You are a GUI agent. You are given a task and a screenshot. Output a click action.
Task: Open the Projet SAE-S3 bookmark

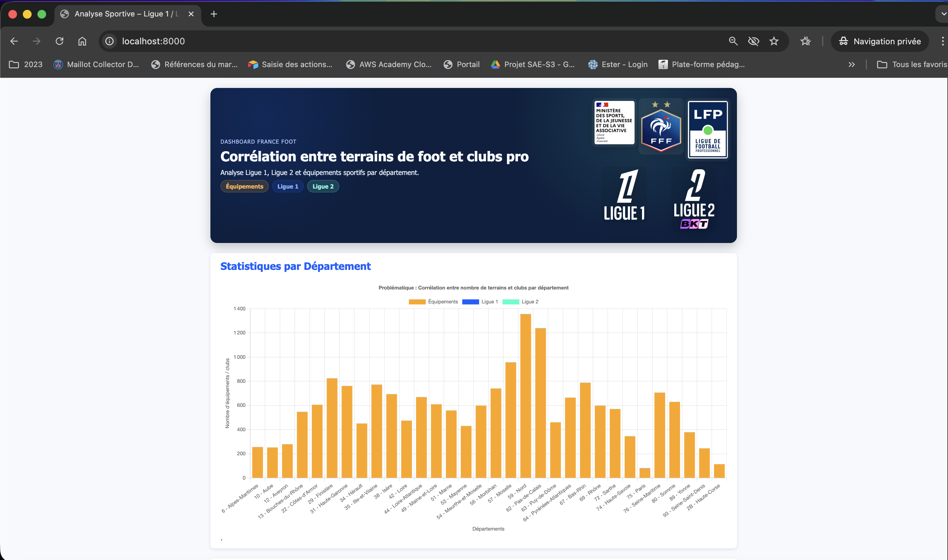tap(533, 65)
